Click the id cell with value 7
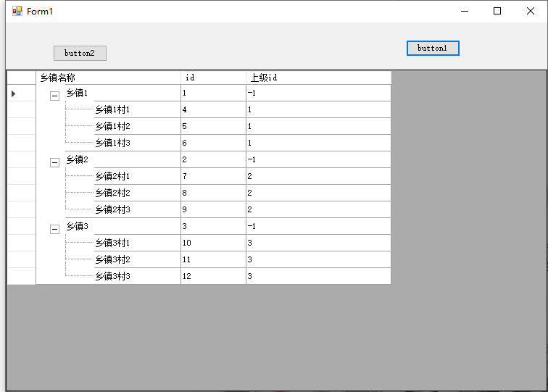 (x=212, y=176)
